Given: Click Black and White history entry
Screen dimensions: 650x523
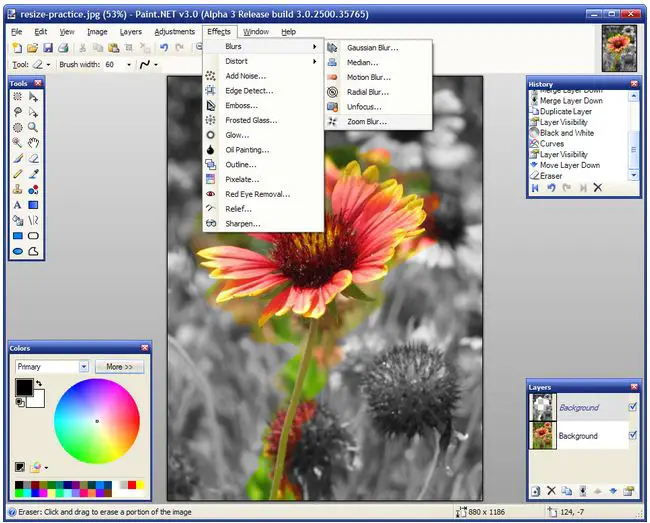Looking at the screenshot, I should tap(567, 133).
